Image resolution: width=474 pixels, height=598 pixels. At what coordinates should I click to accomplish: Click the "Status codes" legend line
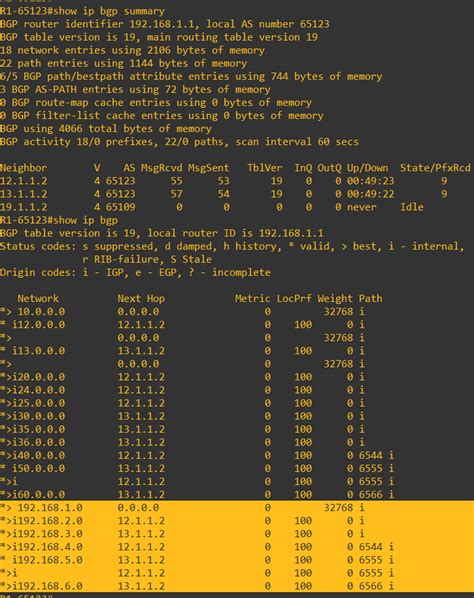click(232, 246)
